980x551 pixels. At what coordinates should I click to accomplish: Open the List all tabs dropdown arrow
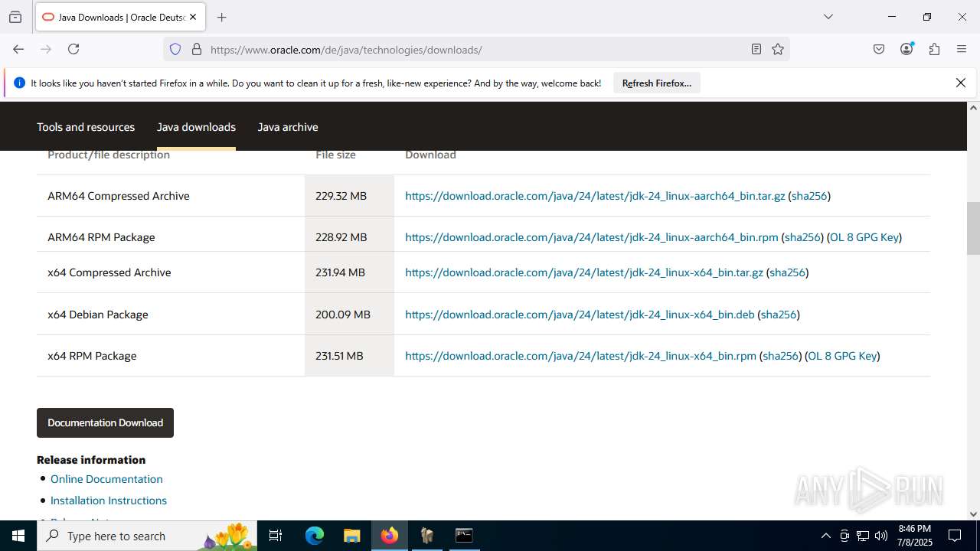pyautogui.click(x=828, y=17)
